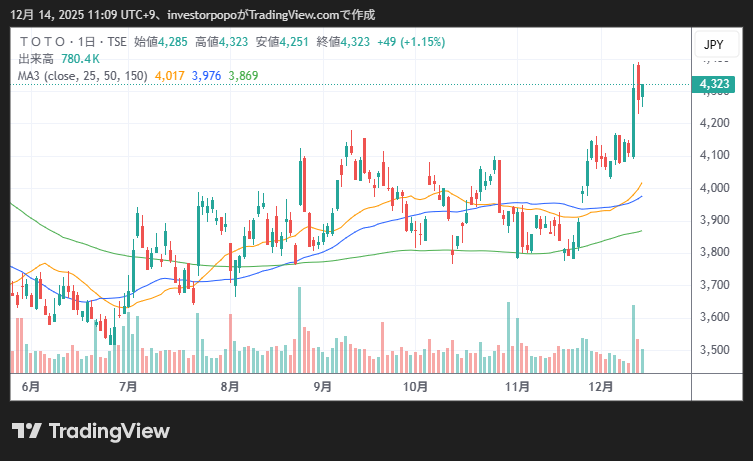Select the 始値 4,285 open price
Viewport: 753px width, 461px height.
(x=160, y=42)
